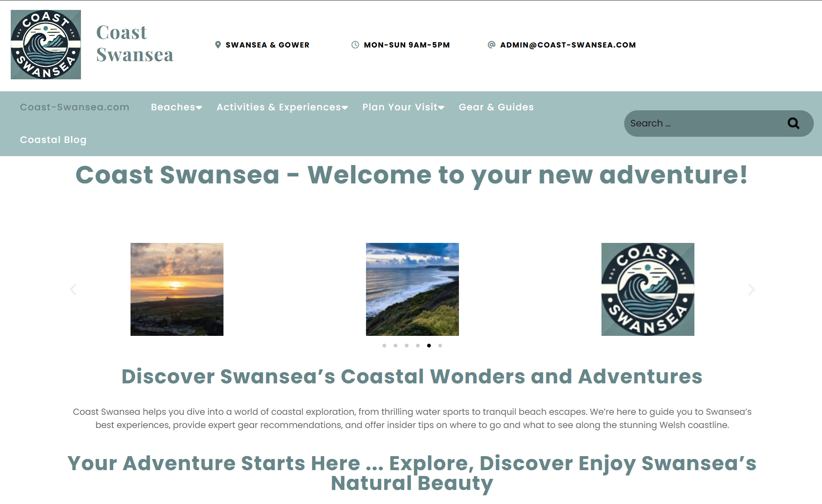Click the admin@coast-swansea.com email link
The height and width of the screenshot is (504, 822).
tap(568, 45)
